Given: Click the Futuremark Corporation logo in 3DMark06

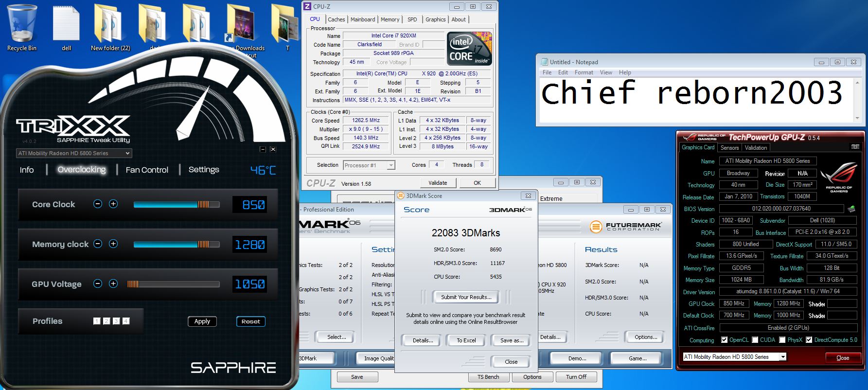Looking at the screenshot, I should 625,227.
